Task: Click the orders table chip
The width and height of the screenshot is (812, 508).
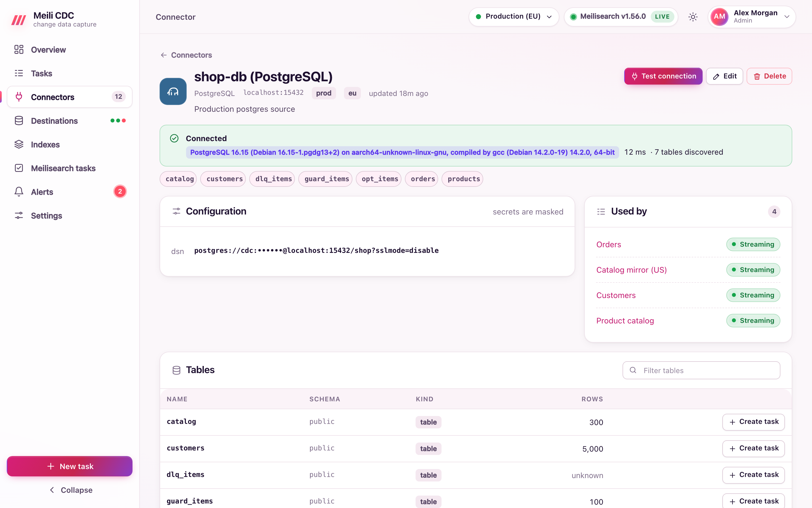Action: pos(422,179)
